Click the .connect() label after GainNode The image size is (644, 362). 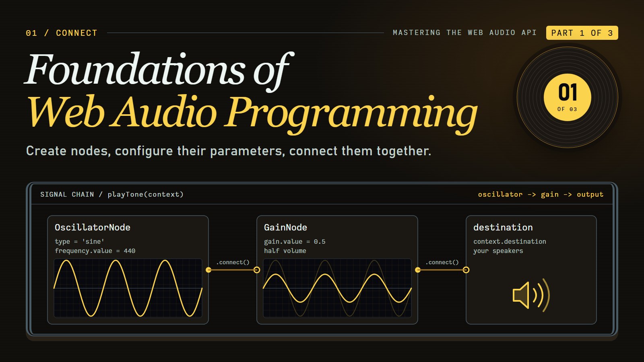point(442,262)
